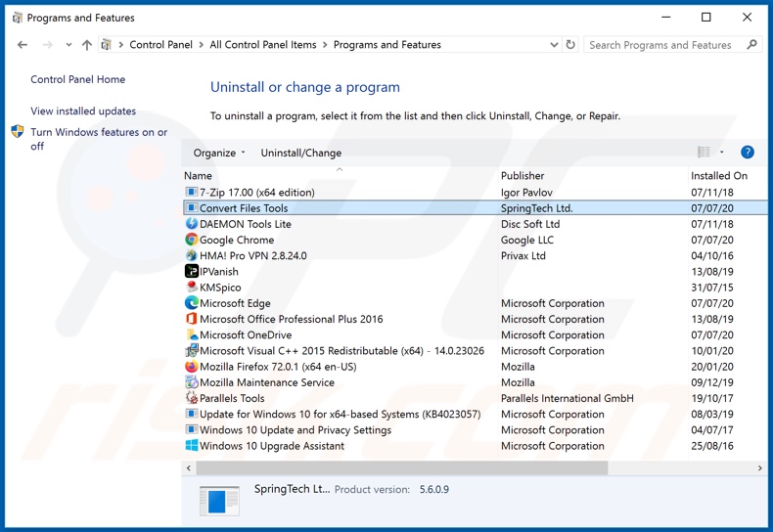This screenshot has width=773, height=532.
Task: Click the IPVanish program name
Action: [219, 272]
